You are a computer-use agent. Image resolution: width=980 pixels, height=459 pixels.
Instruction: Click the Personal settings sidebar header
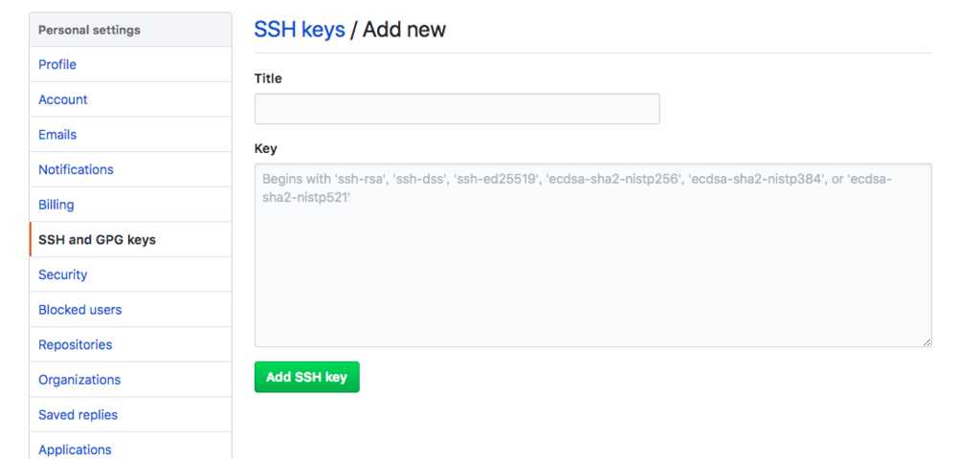(89, 30)
